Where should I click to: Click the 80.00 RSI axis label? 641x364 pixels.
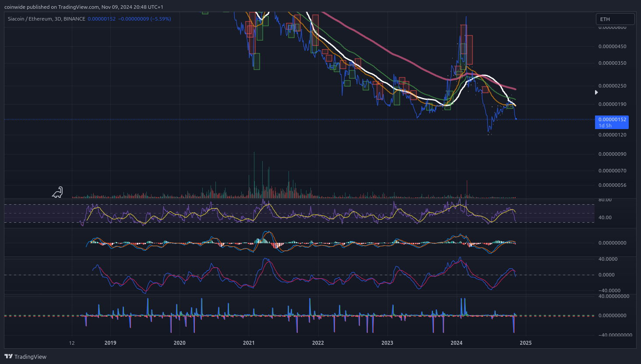click(x=605, y=200)
